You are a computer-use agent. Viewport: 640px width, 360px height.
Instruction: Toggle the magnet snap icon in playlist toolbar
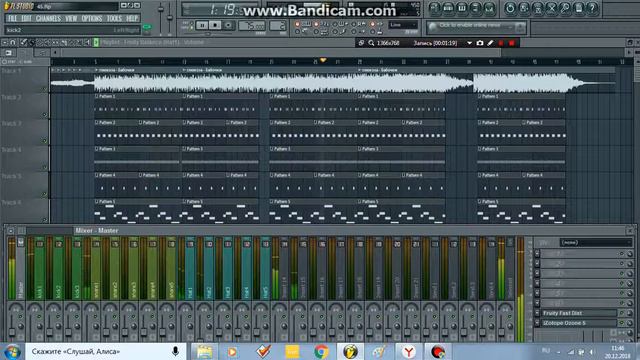pos(13,42)
